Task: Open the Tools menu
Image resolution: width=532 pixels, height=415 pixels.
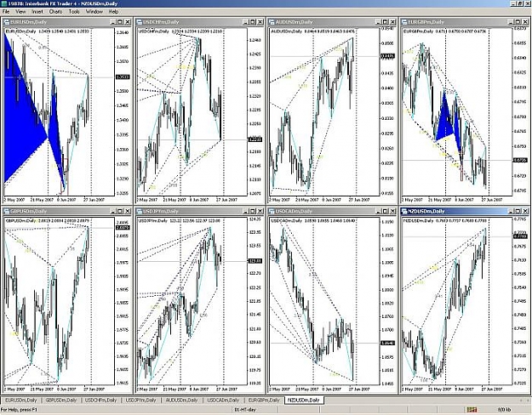Action: pyautogui.click(x=74, y=12)
